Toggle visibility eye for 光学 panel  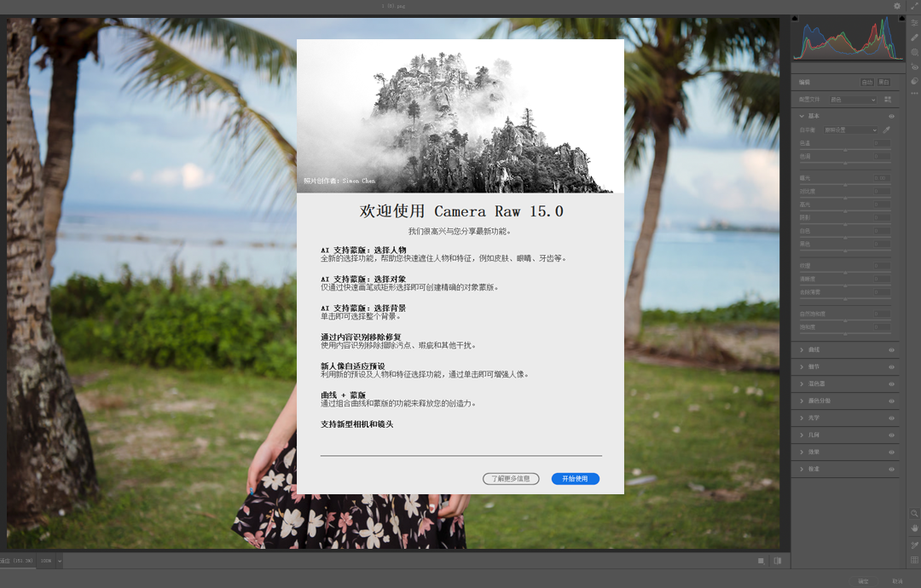coord(892,418)
